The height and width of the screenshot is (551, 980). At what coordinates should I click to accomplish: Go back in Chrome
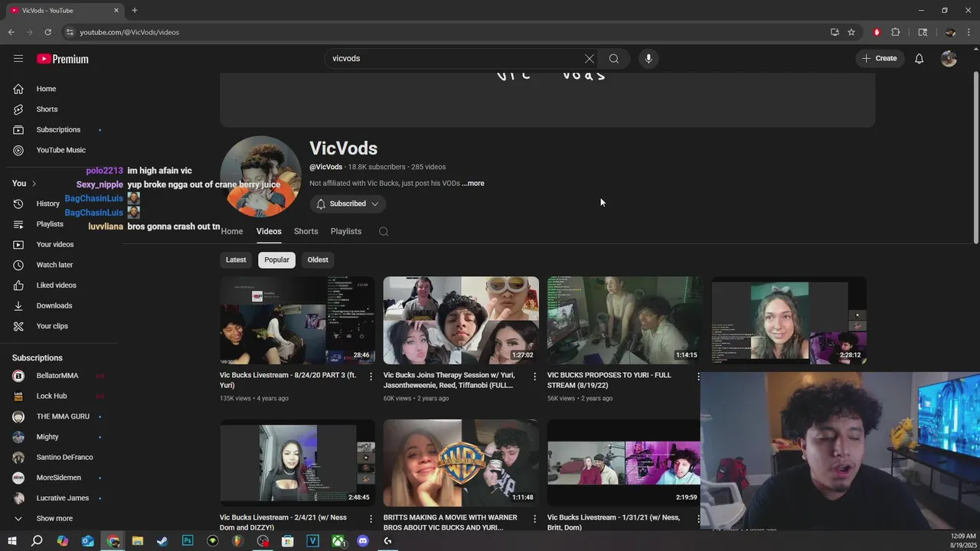(11, 32)
